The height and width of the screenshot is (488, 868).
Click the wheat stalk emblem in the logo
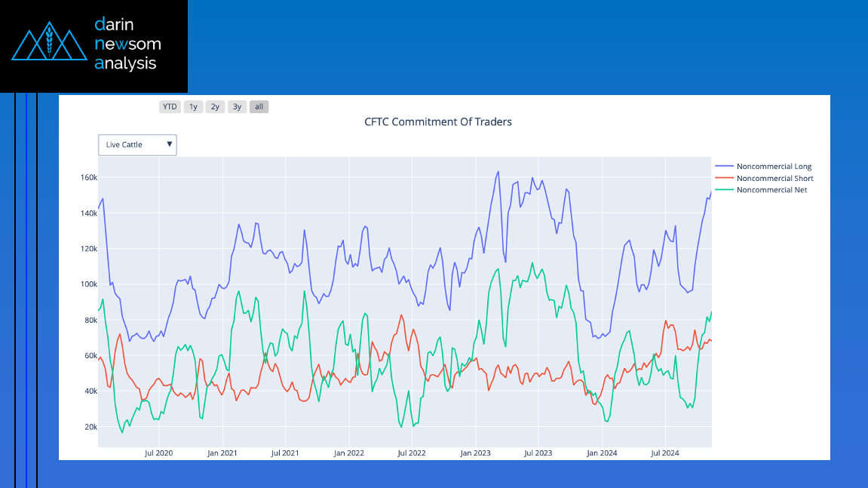point(49,42)
